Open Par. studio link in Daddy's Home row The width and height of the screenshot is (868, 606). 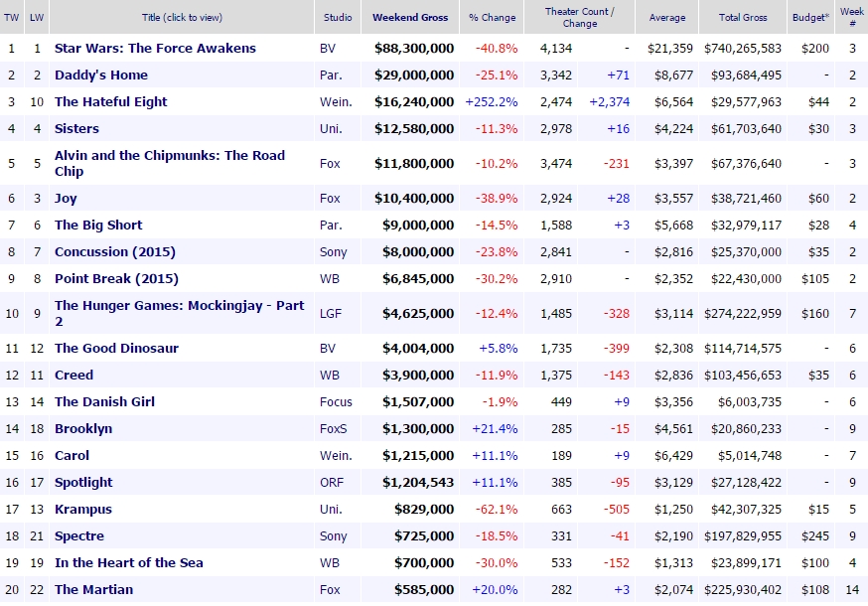coord(331,75)
